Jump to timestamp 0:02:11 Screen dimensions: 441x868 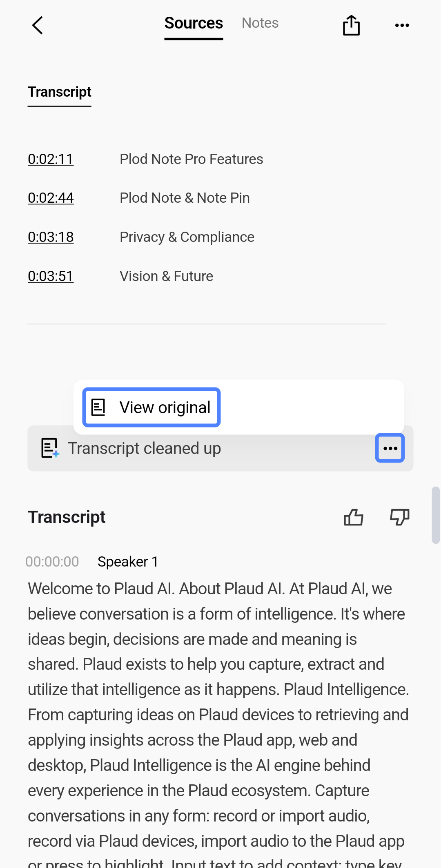coord(51,159)
